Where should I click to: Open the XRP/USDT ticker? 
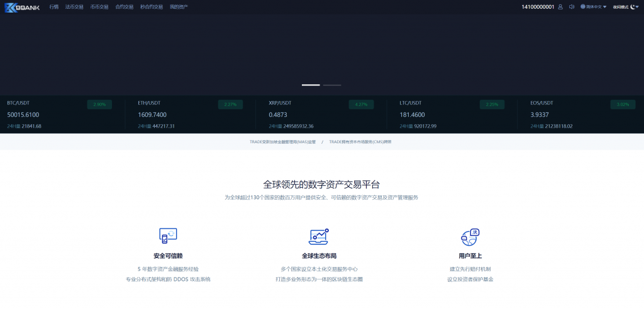280,103
